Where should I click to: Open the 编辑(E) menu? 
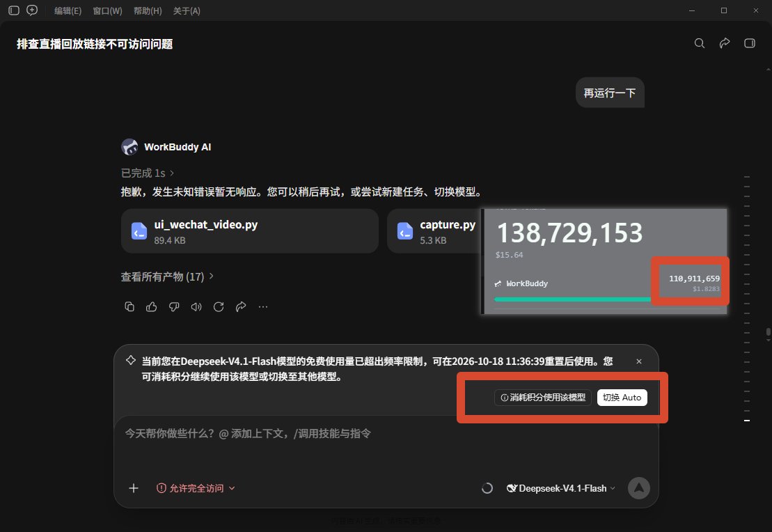click(x=68, y=11)
